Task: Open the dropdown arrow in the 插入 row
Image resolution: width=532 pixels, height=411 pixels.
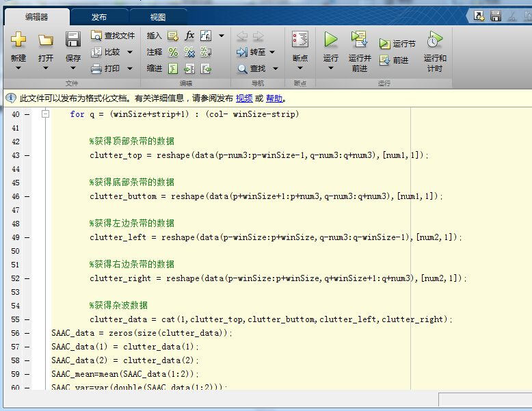Action: (222, 36)
